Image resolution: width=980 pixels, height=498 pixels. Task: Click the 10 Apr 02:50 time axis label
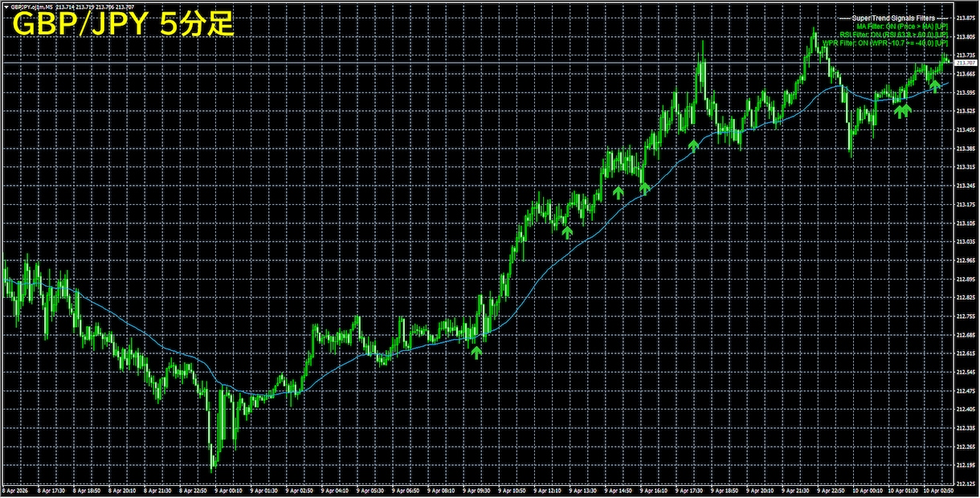tap(938, 489)
